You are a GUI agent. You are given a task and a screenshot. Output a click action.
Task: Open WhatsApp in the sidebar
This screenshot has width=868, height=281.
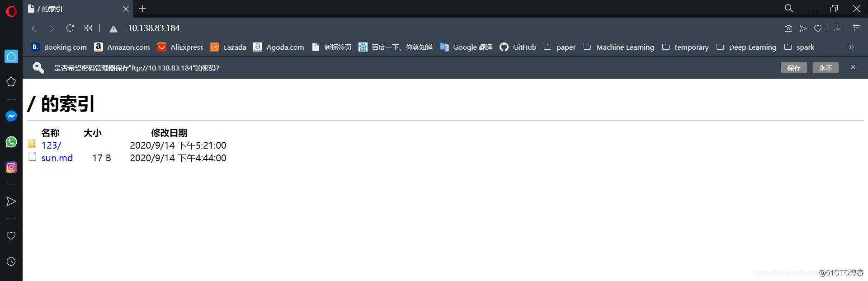coord(11,142)
